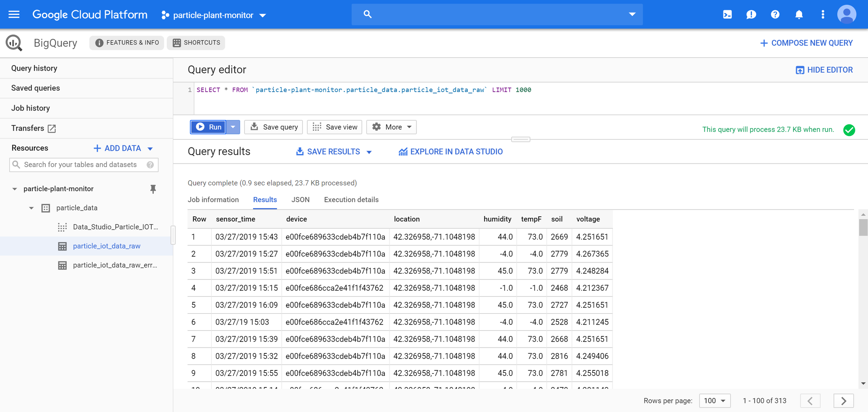The image size is (868, 412).
Task: Activate Cloud Shell icon
Action: (727, 15)
